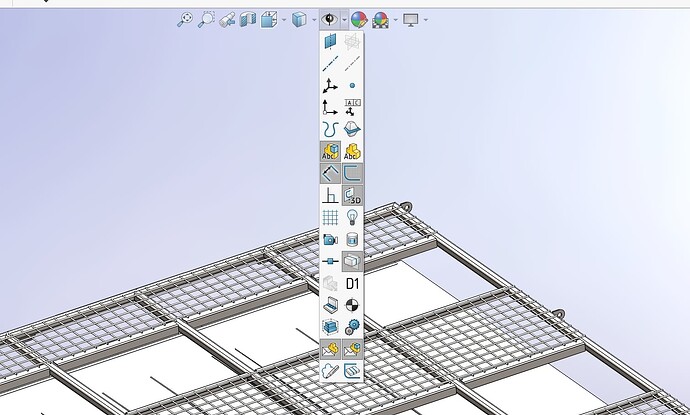Viewport: 690px width, 415px height.
Task: Click the View Curves icon
Action: tap(331, 130)
